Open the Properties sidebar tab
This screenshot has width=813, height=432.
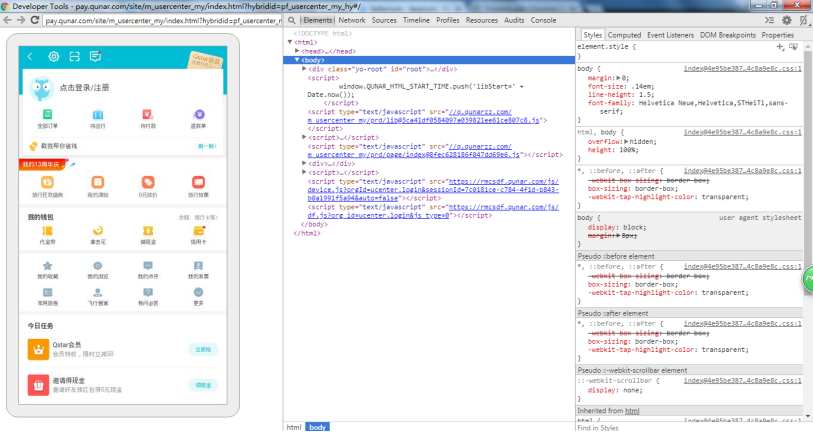coord(778,35)
